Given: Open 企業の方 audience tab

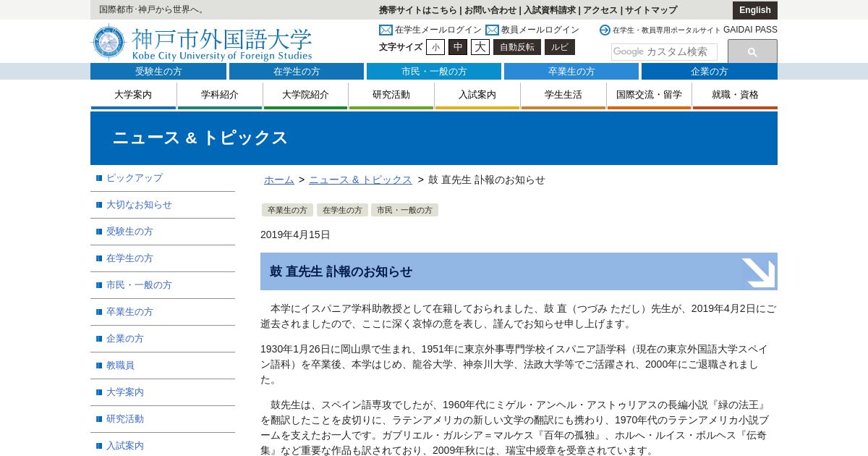Looking at the screenshot, I should click(710, 71).
